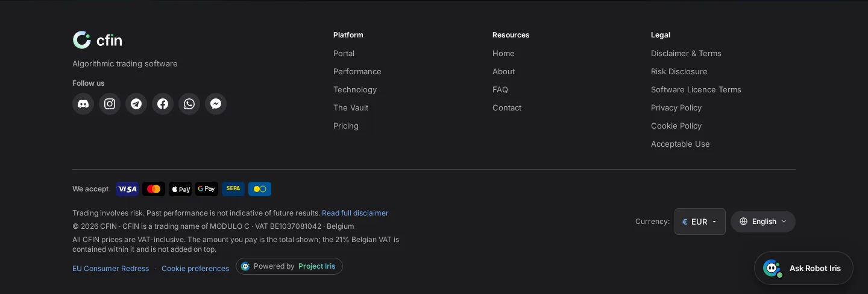Click the Currency: label

coord(652,222)
